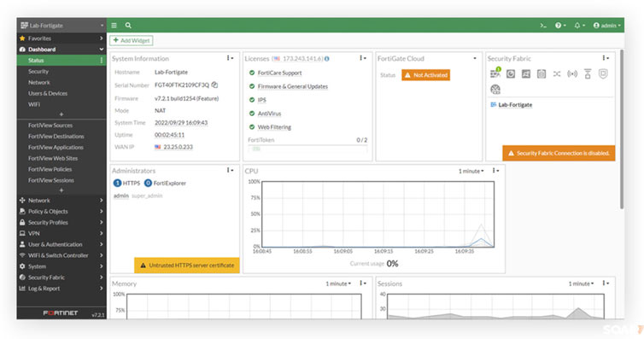This screenshot has width=644, height=339.
Task: Open the Web Filtering license link
Action: click(x=274, y=127)
